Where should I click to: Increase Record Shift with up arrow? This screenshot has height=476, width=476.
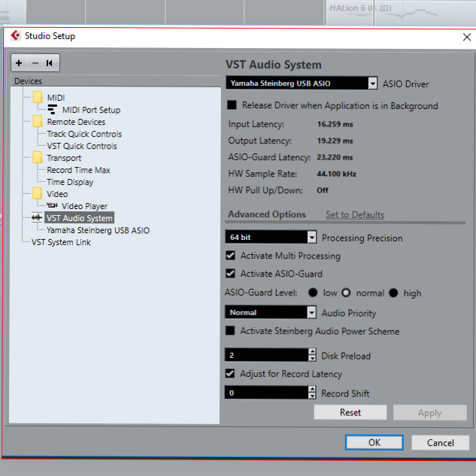(x=312, y=390)
